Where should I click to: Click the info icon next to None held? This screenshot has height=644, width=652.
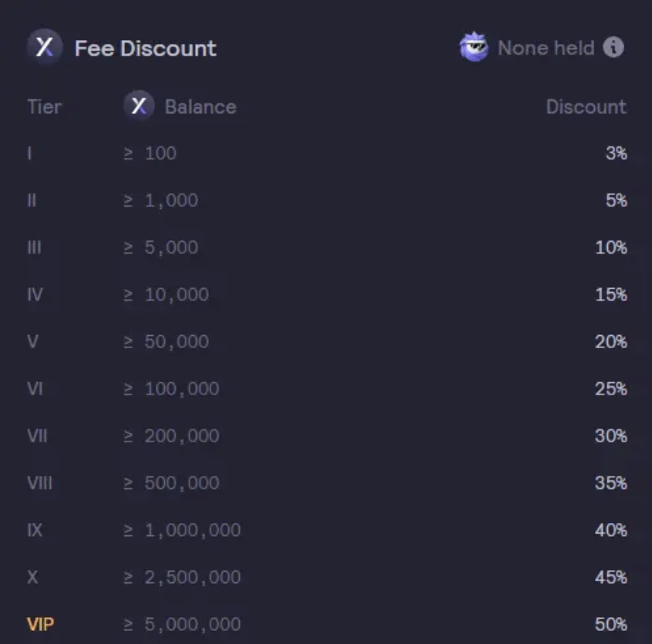pyautogui.click(x=613, y=48)
